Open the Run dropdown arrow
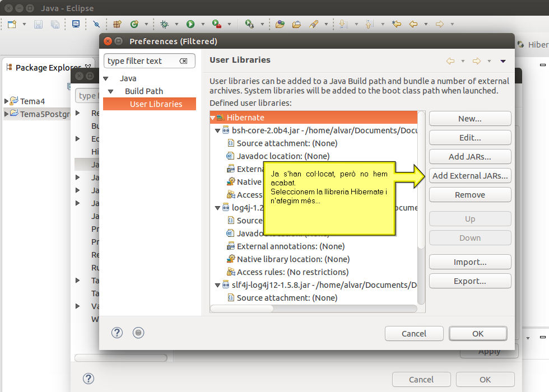Viewport: 549px width, 392px height. [203, 24]
